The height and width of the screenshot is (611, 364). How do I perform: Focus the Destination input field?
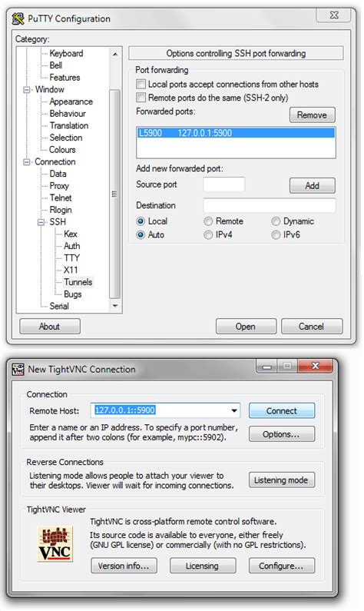click(270, 205)
